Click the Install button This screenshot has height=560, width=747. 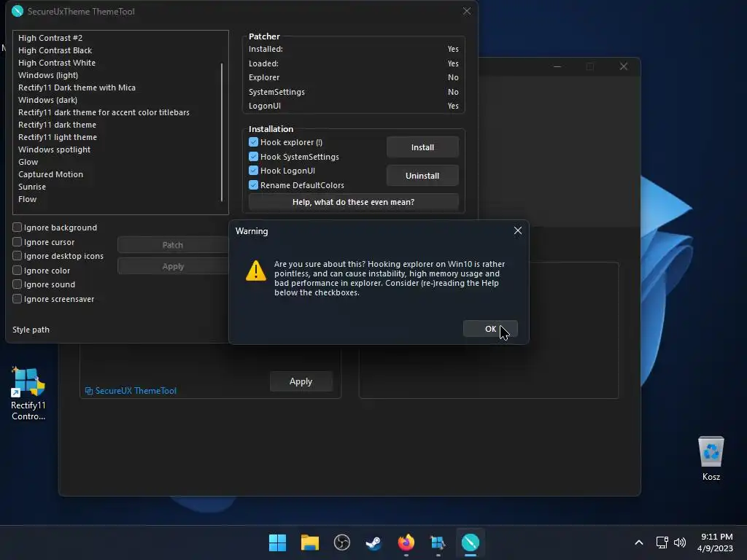[x=422, y=147]
